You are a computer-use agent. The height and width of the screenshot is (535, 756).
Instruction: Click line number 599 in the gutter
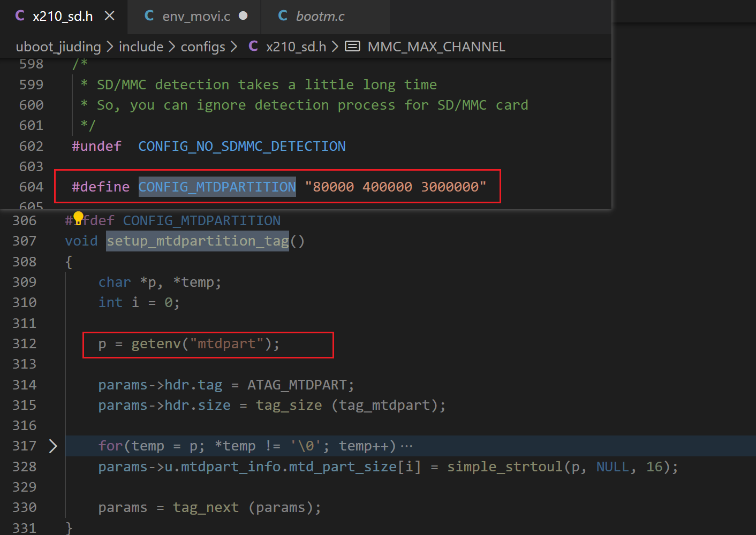(31, 85)
